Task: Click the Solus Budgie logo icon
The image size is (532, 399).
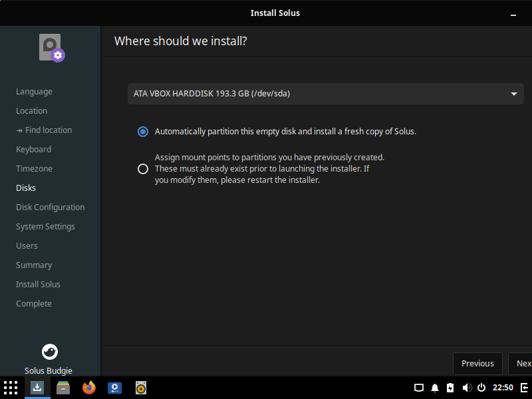Action: 49,352
